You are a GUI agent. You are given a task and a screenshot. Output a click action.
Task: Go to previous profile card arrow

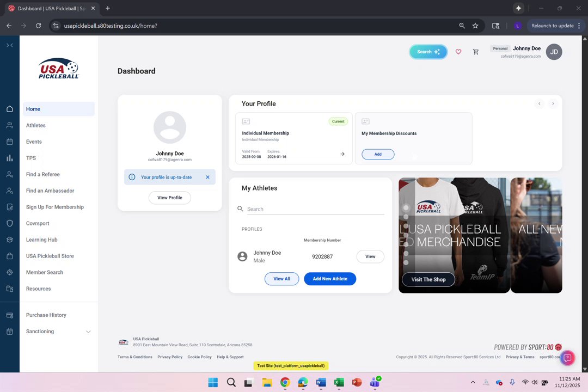point(539,103)
